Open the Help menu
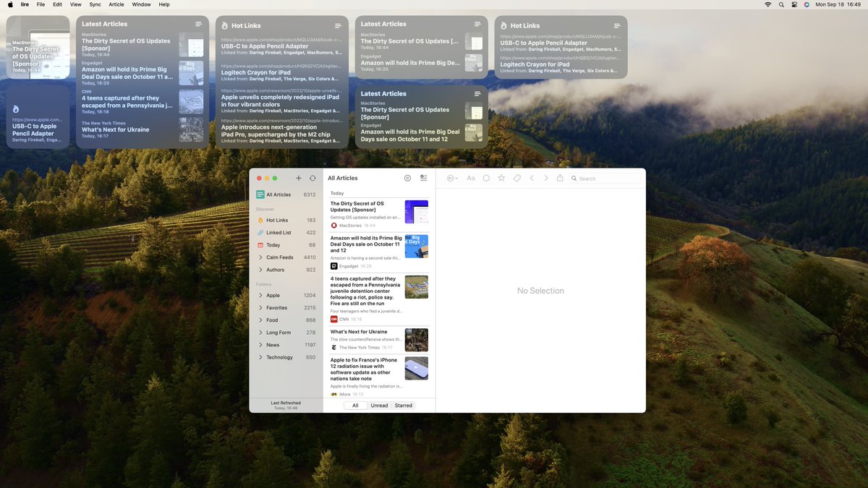The image size is (868, 488). click(164, 4)
